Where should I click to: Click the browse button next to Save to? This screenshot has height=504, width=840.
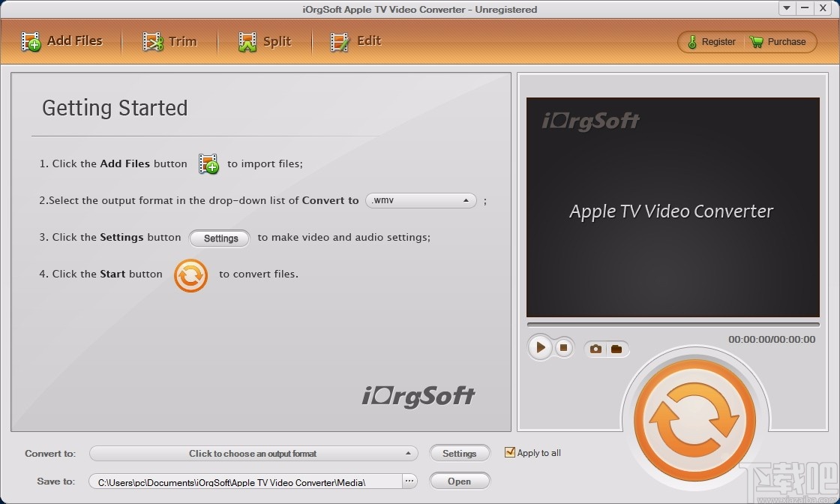[x=409, y=481]
